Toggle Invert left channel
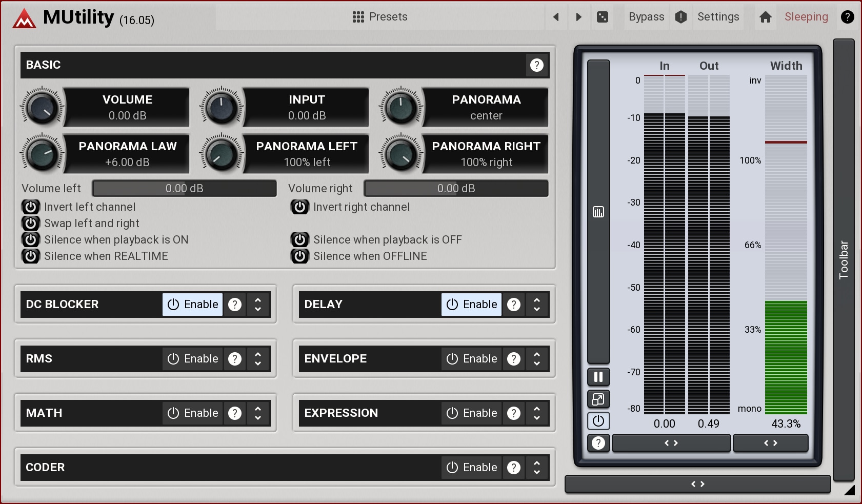Viewport: 862px width, 504px height. pyautogui.click(x=31, y=207)
